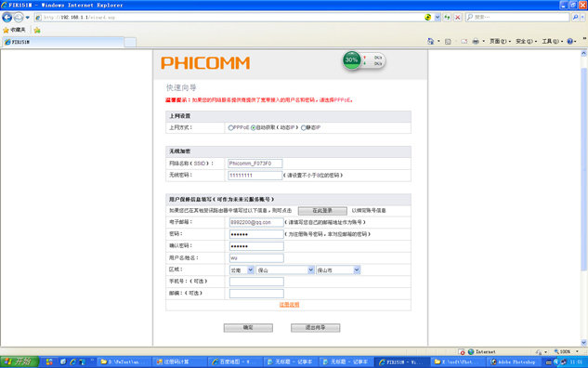The height and width of the screenshot is (368, 588).
Task: Click the 确认密码 confirm password field
Action: (256, 246)
